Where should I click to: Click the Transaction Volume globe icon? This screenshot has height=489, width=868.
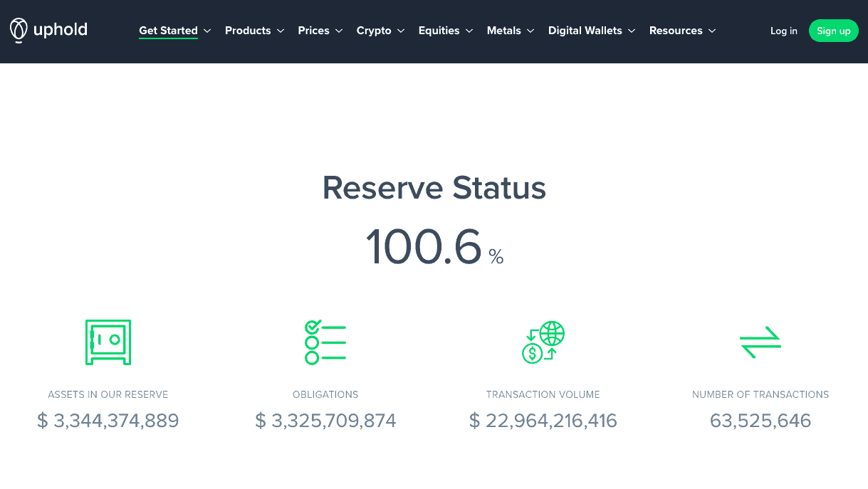(x=543, y=342)
